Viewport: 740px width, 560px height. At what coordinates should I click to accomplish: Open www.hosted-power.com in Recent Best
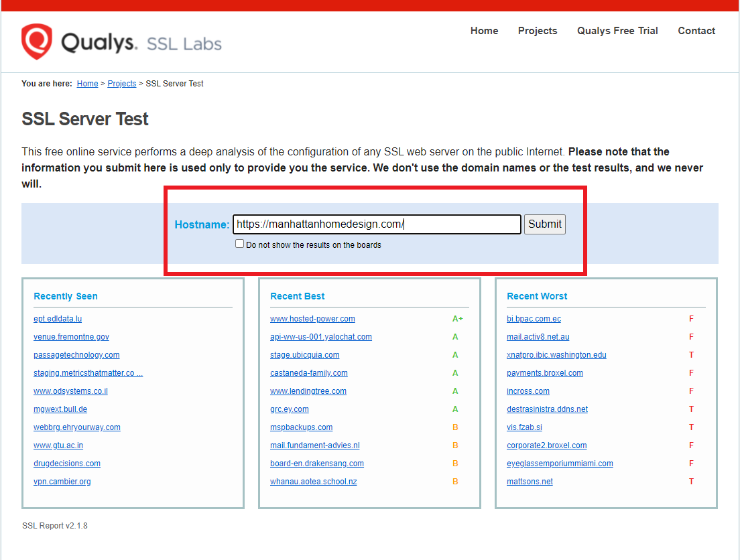click(312, 319)
